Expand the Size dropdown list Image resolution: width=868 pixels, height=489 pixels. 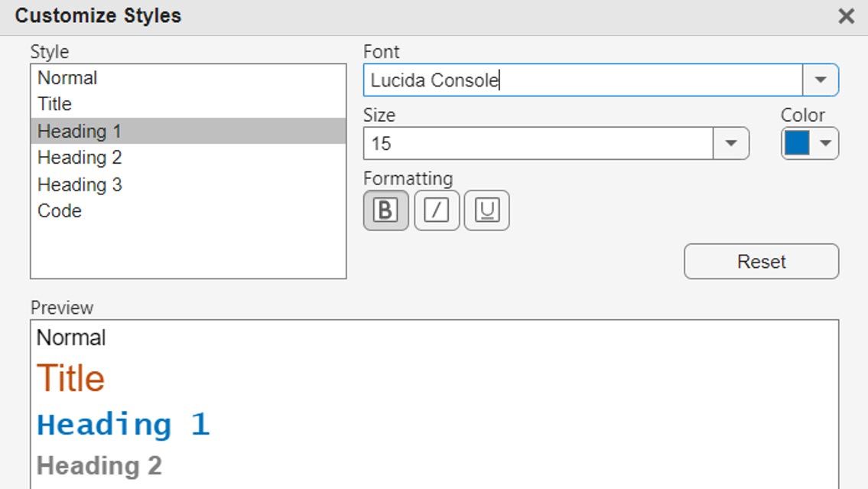[731, 144]
